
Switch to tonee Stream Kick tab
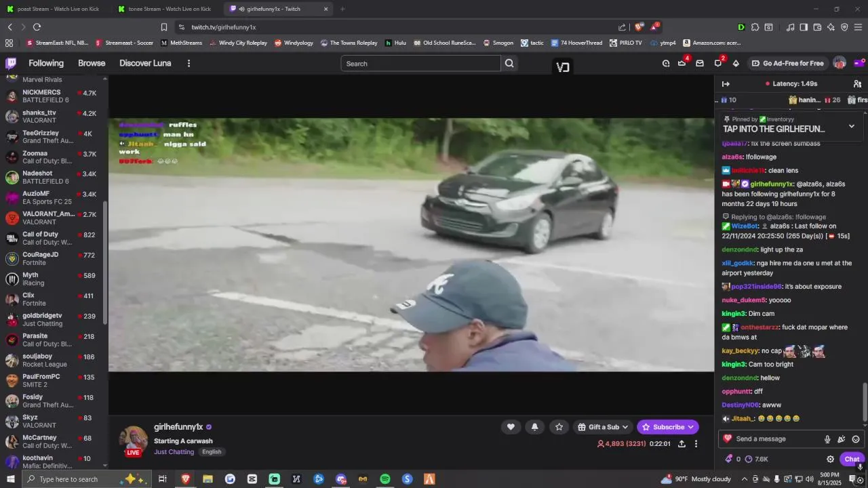(166, 9)
